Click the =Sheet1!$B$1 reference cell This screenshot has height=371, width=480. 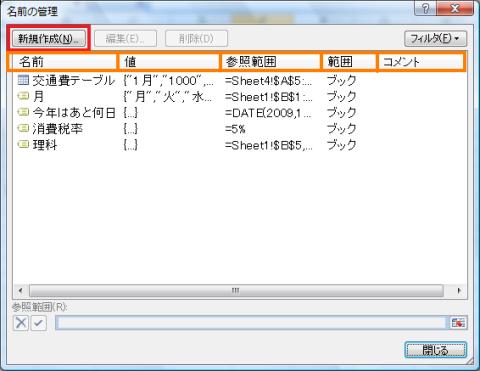tap(268, 97)
